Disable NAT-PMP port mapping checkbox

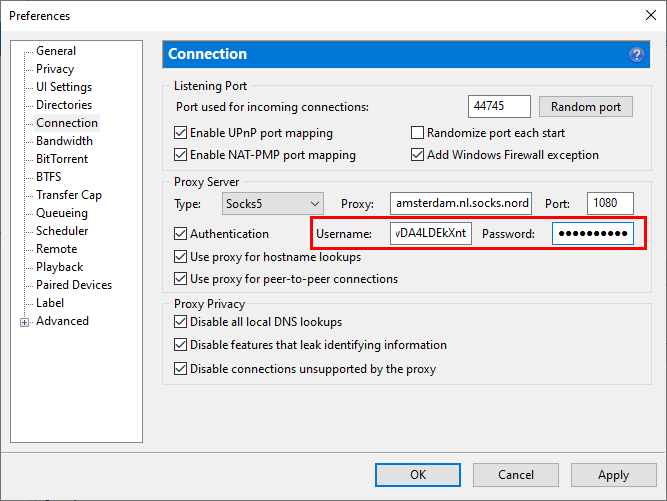[181, 155]
